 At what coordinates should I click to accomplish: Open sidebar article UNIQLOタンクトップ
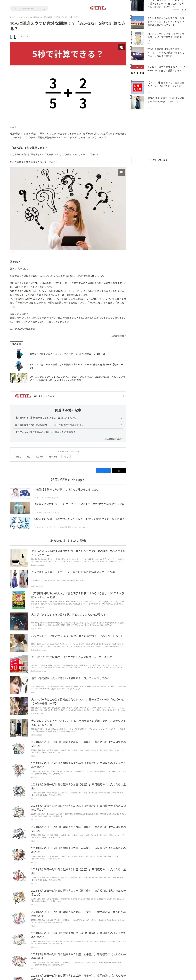click(166, 100)
